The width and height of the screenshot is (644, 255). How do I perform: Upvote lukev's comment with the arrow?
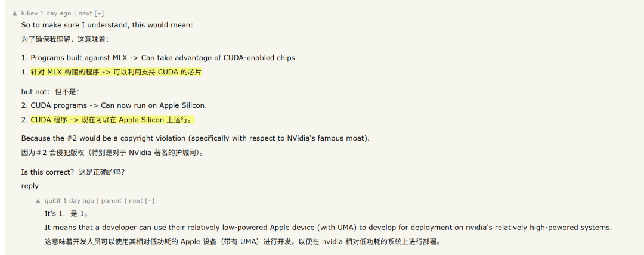(x=15, y=14)
